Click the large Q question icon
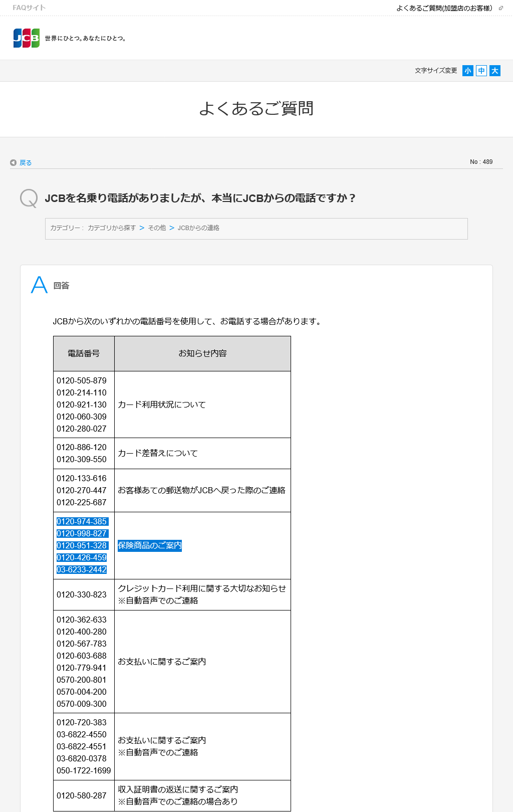This screenshot has height=812, width=513. point(29,198)
